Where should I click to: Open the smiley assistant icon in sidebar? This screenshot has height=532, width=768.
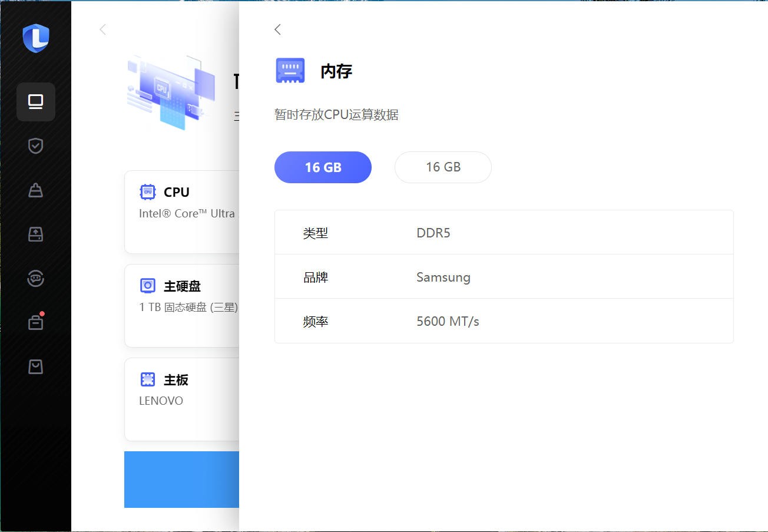click(x=36, y=278)
